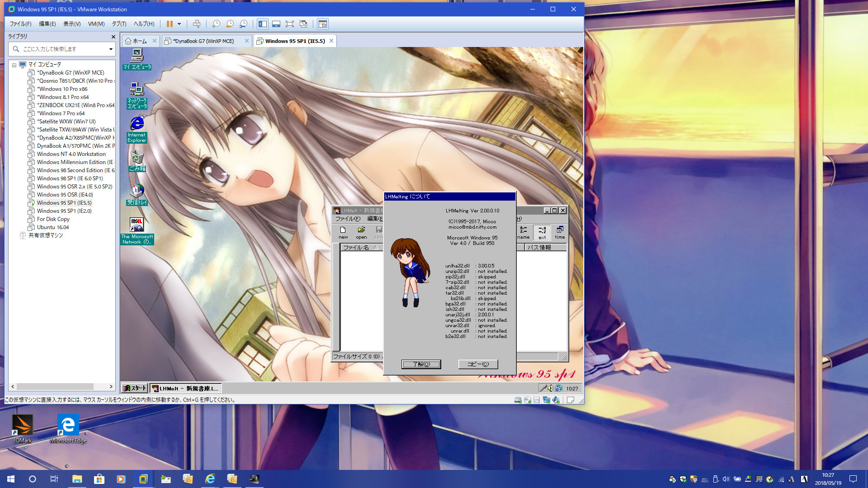Click the Win95 スタート button
The height and width of the screenshot is (488, 868).
(135, 388)
